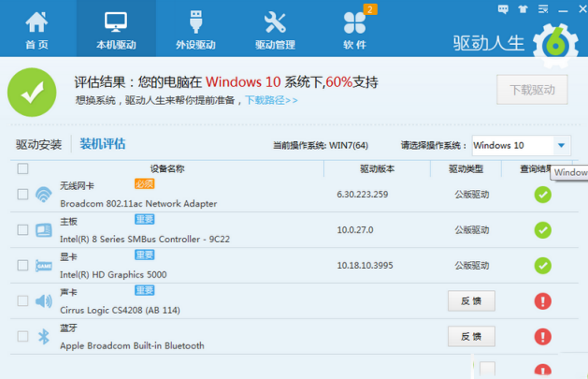
Task: Open the skin shirt icon
Action: (523, 9)
